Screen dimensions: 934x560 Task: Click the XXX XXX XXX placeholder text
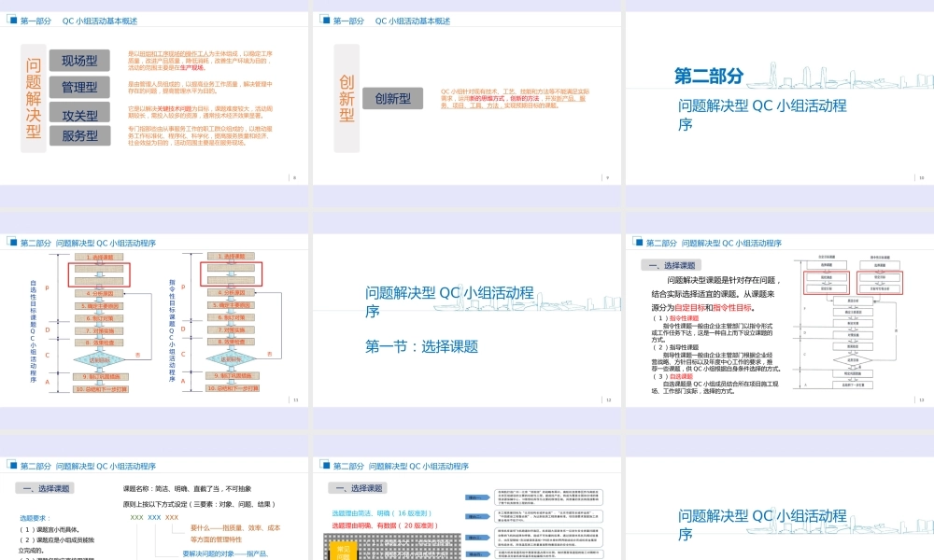154,517
